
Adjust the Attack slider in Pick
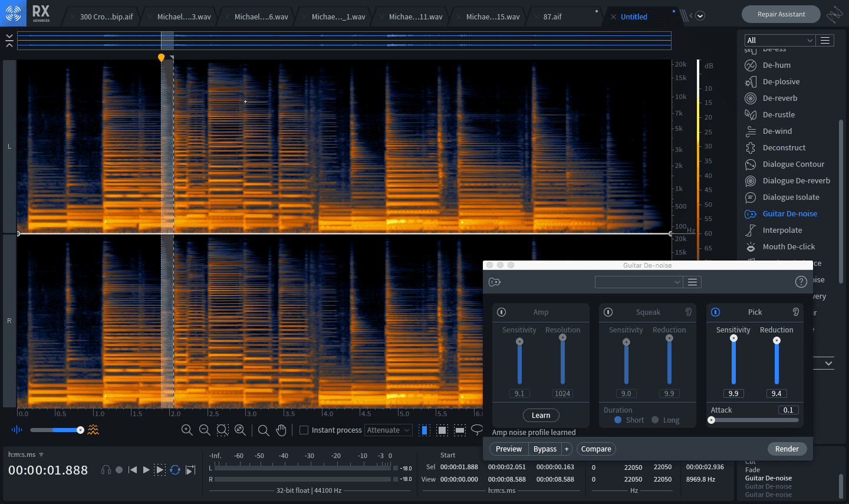tap(755, 420)
